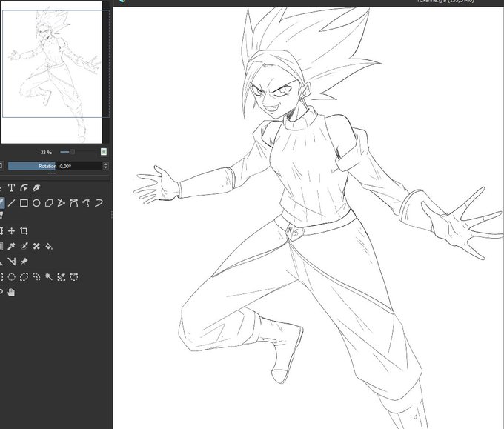Select the Similar Color Selection tool
The image size is (504, 429).
61,277
